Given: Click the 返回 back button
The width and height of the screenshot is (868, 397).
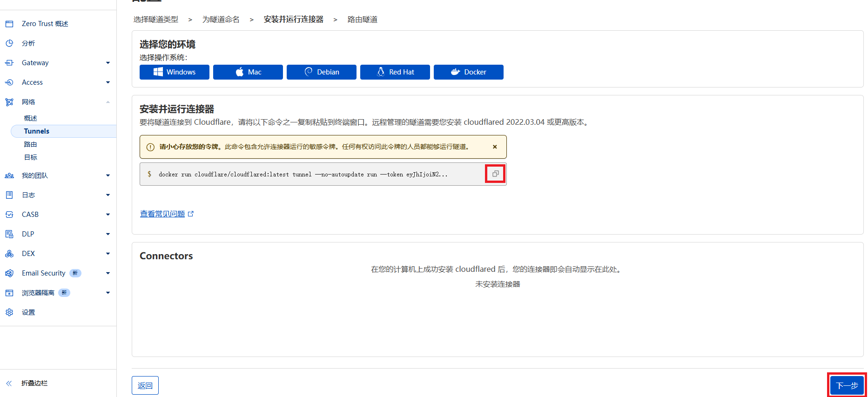Looking at the screenshot, I should pos(145,385).
